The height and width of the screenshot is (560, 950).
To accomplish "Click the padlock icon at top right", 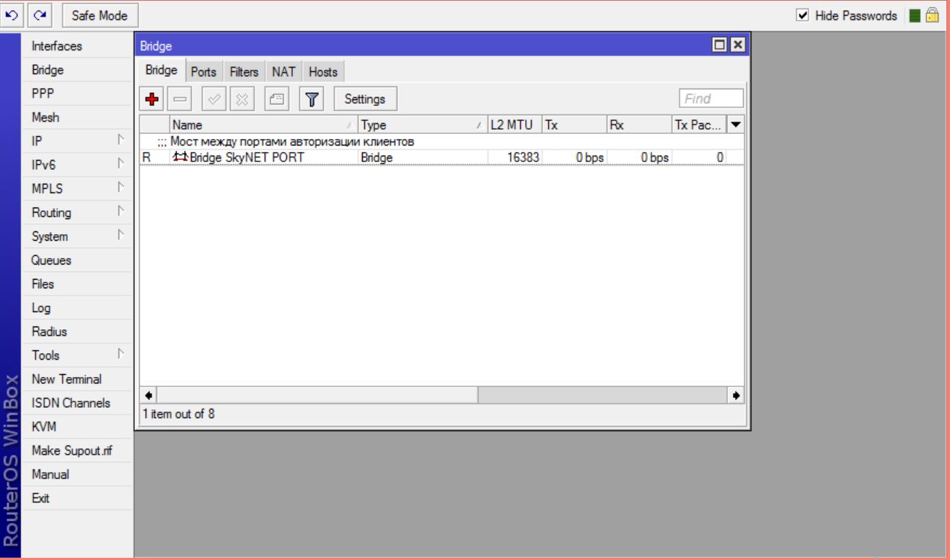I will coord(932,15).
